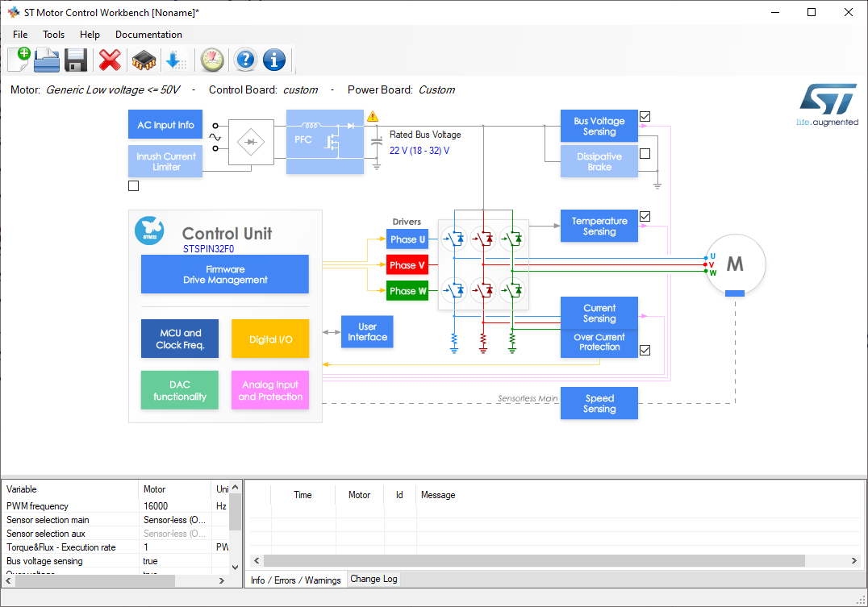Toggle the Inrush Current Limiter checkbox
The height and width of the screenshot is (607, 868).
pos(133,185)
